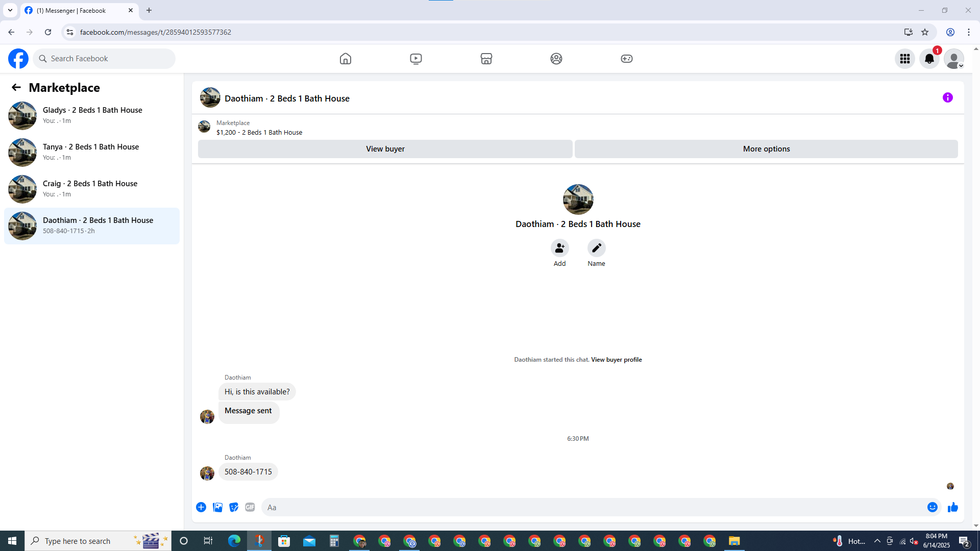Launch Microsoft Edge from taskbar
Screen dimensions: 980x551
234,541
